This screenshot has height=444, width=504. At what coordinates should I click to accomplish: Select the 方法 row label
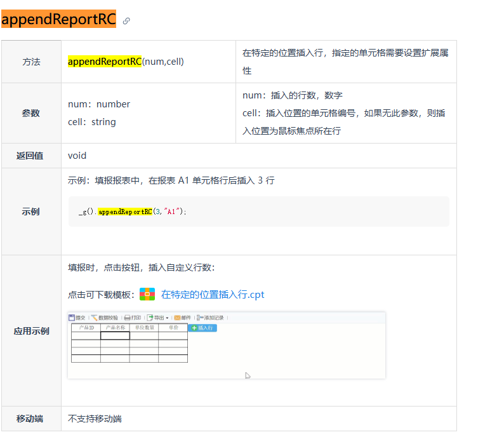(31, 62)
